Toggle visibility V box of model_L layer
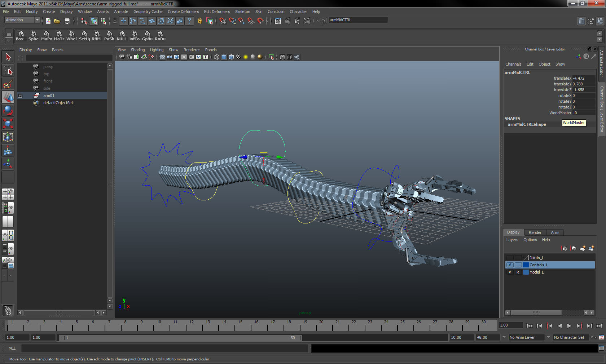606x364 pixels. tap(510, 272)
